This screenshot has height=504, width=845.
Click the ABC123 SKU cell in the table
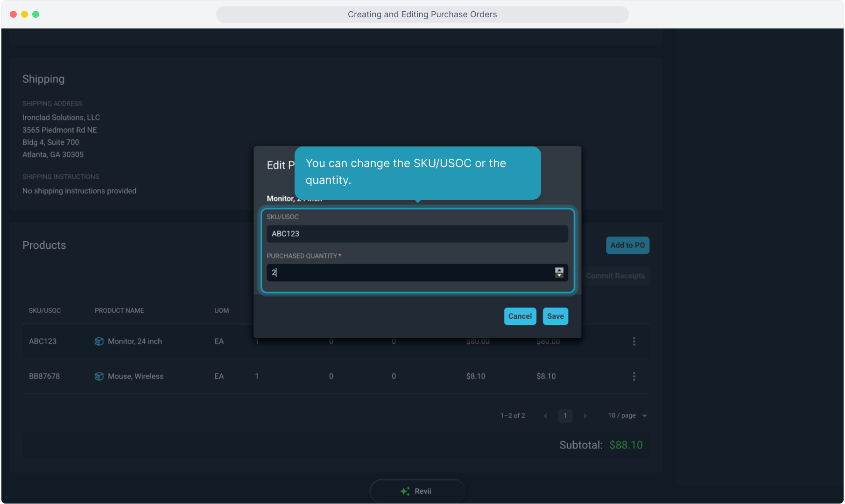click(42, 342)
